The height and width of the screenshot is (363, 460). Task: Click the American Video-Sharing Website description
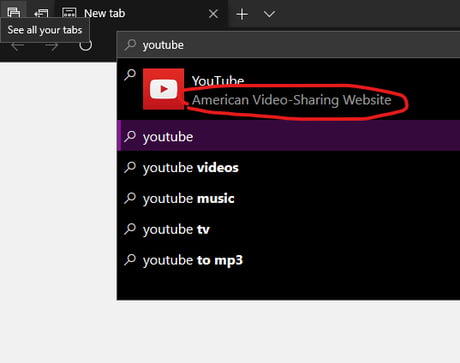click(291, 100)
